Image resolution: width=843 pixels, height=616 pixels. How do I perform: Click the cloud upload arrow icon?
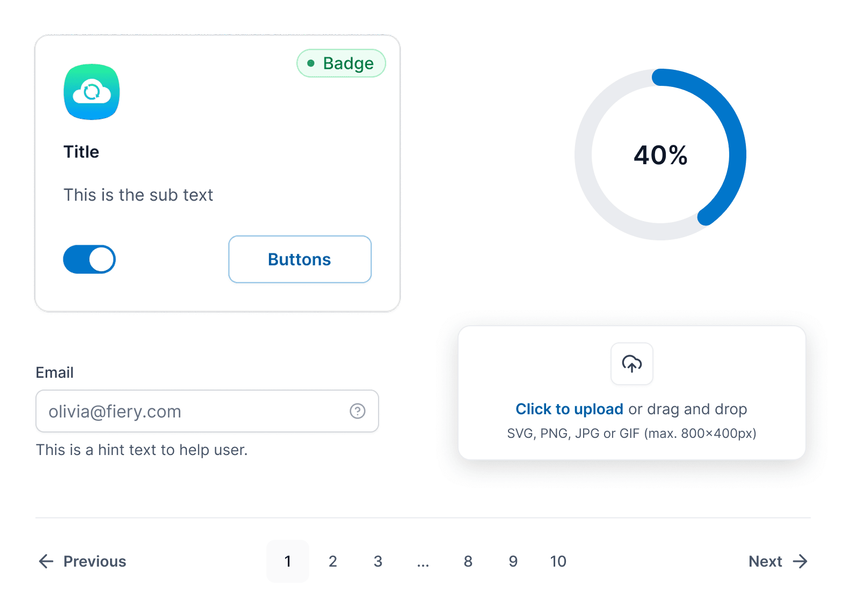pos(631,364)
